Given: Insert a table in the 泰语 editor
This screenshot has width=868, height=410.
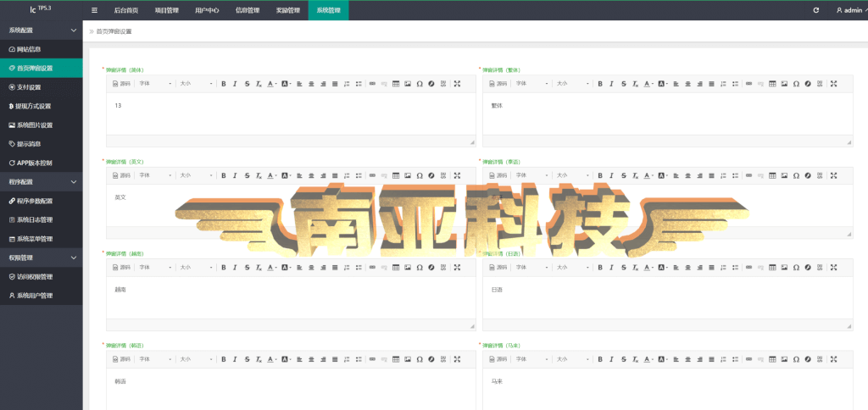Looking at the screenshot, I should coord(772,175).
